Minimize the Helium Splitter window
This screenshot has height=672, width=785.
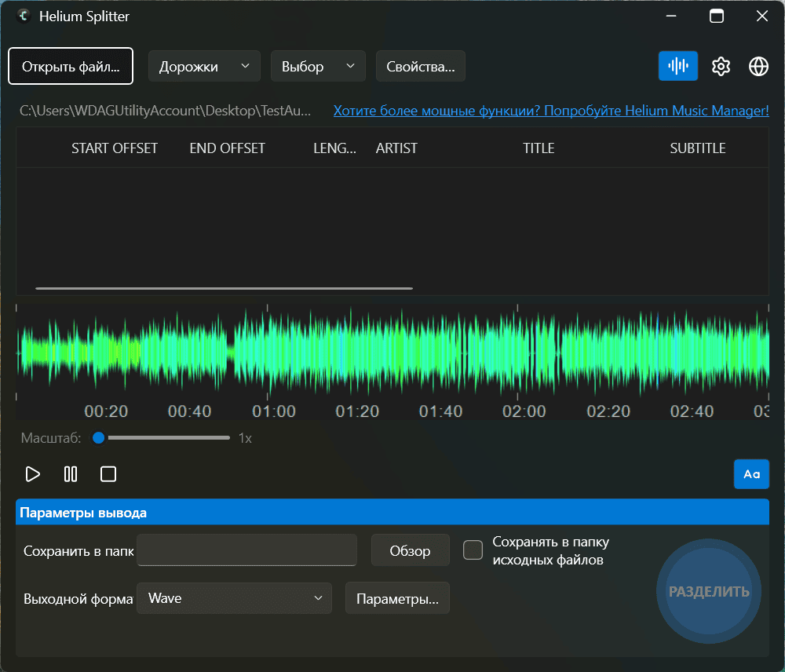671,16
